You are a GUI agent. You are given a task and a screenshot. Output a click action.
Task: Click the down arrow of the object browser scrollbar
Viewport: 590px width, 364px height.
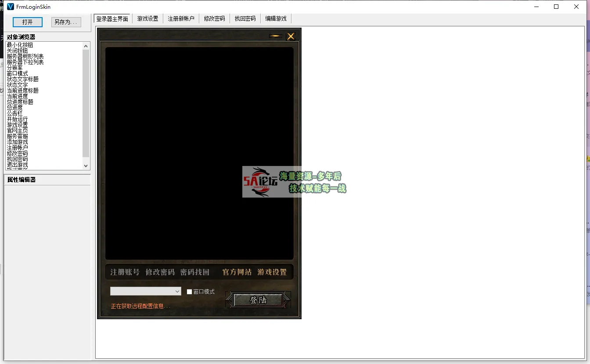click(86, 166)
